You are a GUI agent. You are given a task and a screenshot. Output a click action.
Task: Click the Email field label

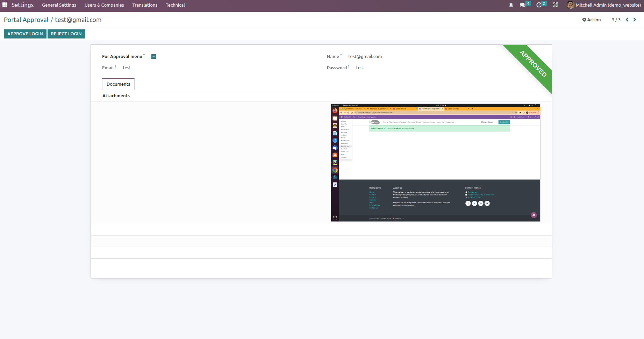[x=108, y=68]
